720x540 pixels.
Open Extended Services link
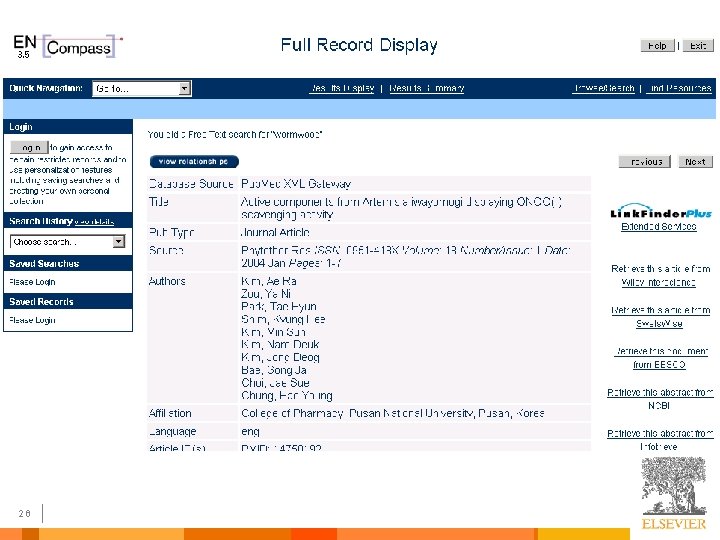click(x=659, y=227)
